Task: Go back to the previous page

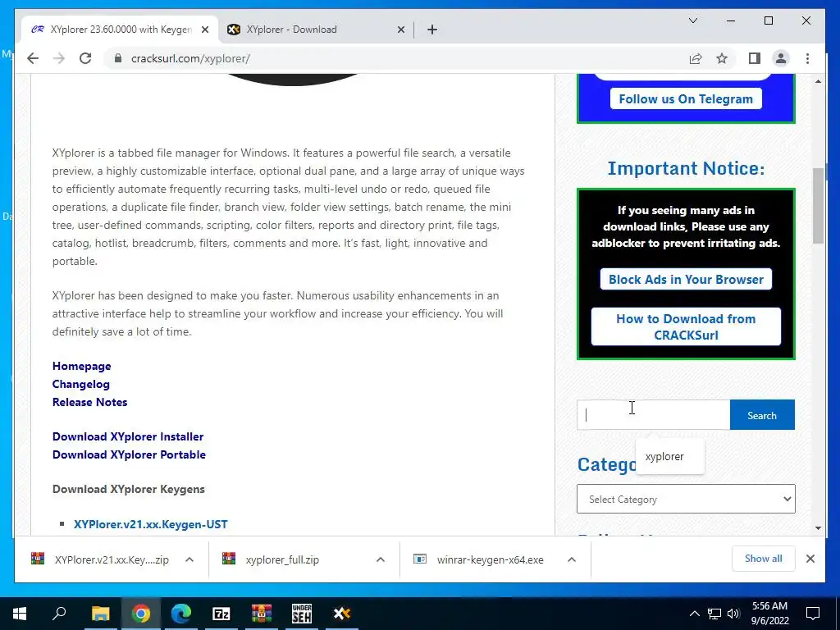Action: coord(33,58)
